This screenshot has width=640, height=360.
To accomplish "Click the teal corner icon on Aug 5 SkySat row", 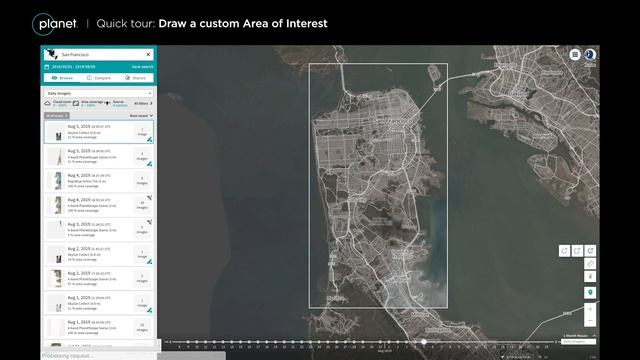I will pos(150,140).
